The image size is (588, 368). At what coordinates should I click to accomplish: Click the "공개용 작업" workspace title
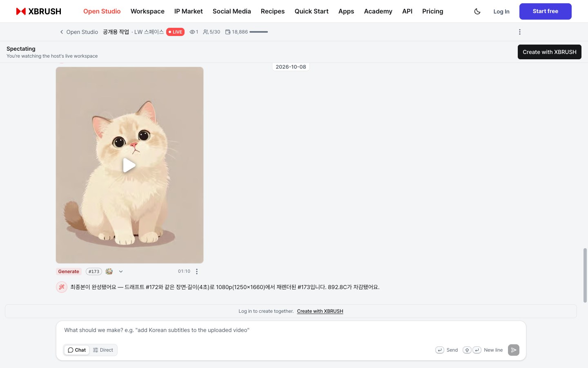pos(116,32)
